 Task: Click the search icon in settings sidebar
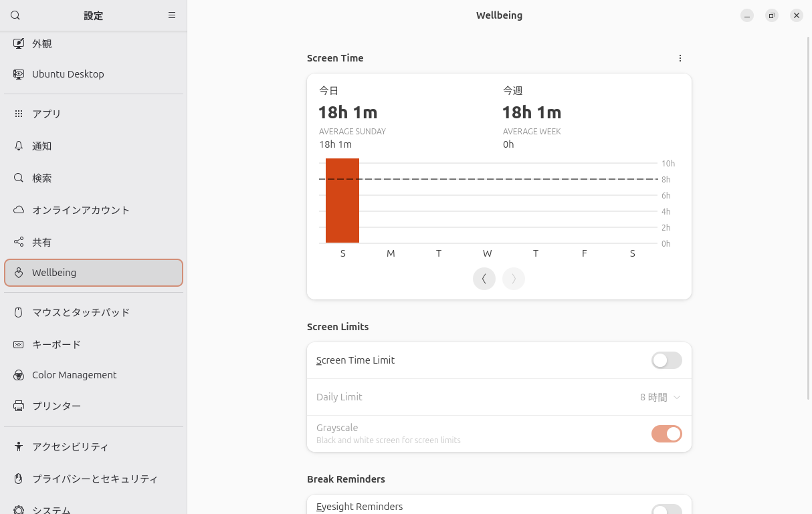(x=15, y=15)
